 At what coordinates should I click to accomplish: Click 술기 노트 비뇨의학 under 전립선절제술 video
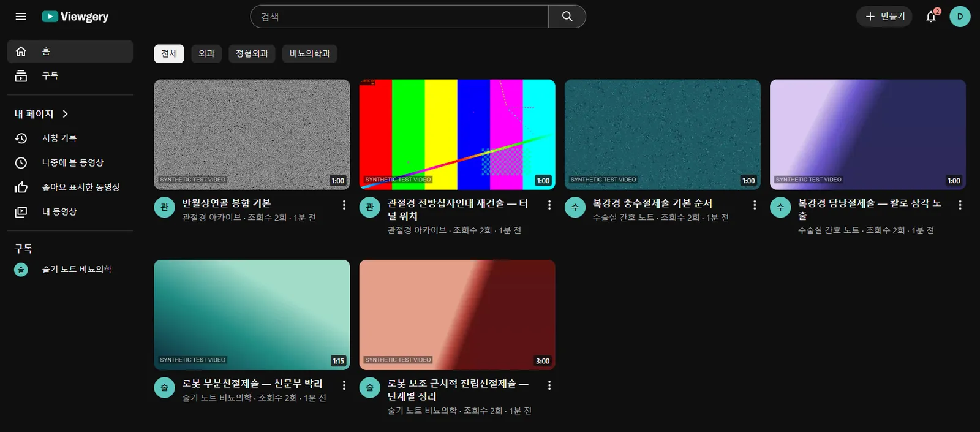pos(422,411)
